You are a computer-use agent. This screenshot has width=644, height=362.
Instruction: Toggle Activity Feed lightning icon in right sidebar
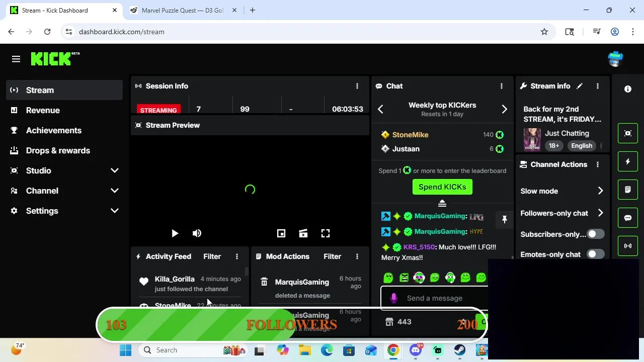pyautogui.click(x=628, y=161)
